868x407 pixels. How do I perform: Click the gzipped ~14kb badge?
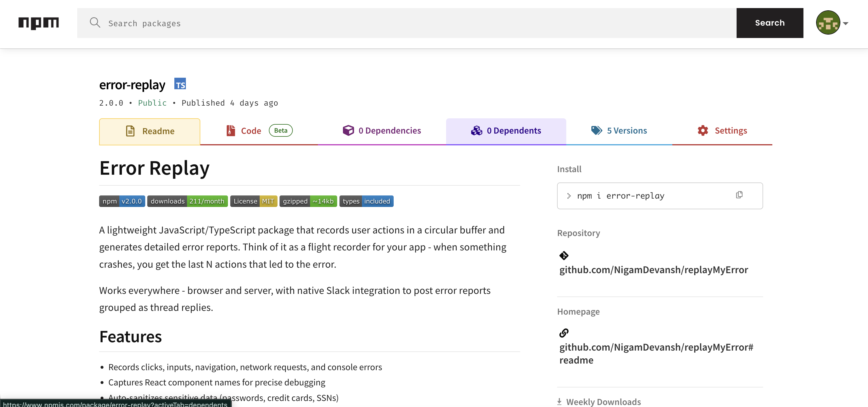308,201
